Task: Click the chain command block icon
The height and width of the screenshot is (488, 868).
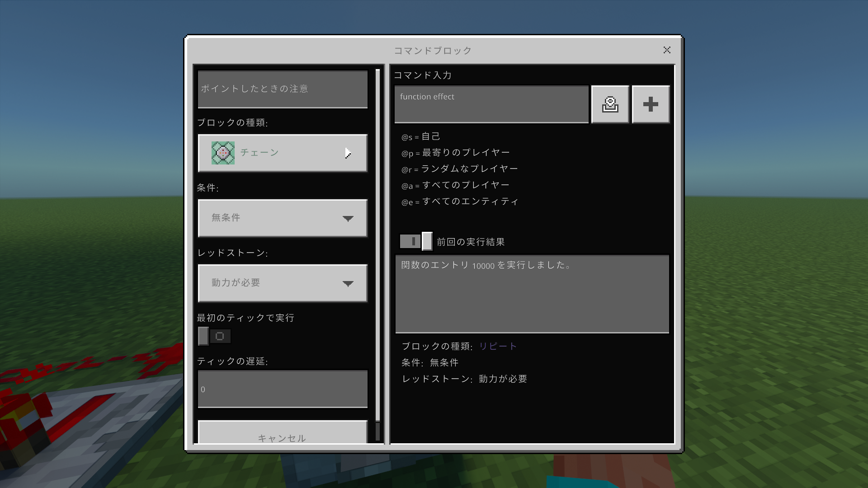Action: coord(223,153)
